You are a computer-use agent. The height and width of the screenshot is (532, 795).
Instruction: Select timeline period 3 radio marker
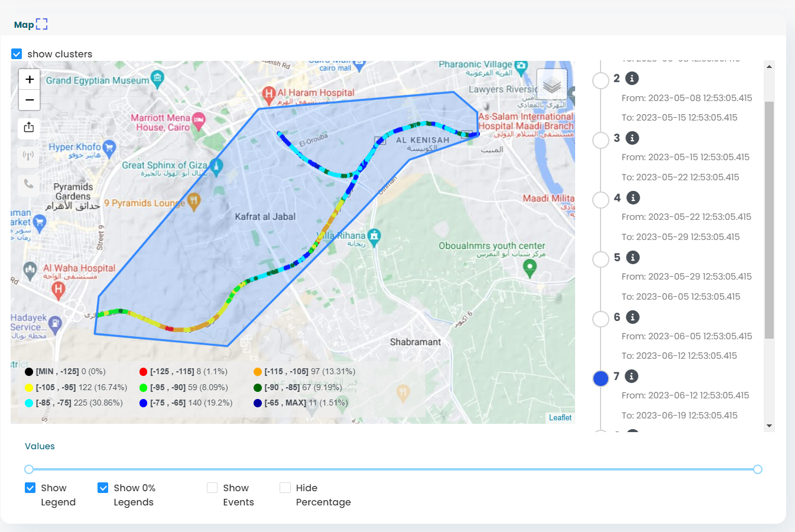click(x=601, y=140)
